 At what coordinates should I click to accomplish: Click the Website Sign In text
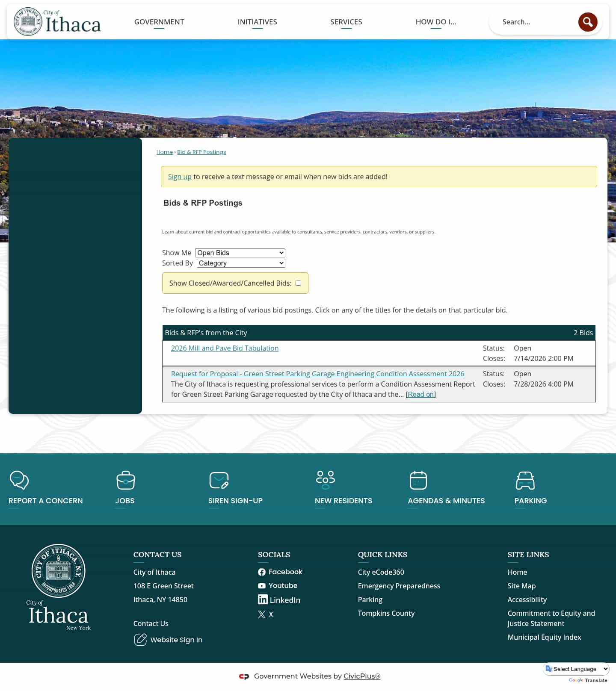[x=176, y=640]
